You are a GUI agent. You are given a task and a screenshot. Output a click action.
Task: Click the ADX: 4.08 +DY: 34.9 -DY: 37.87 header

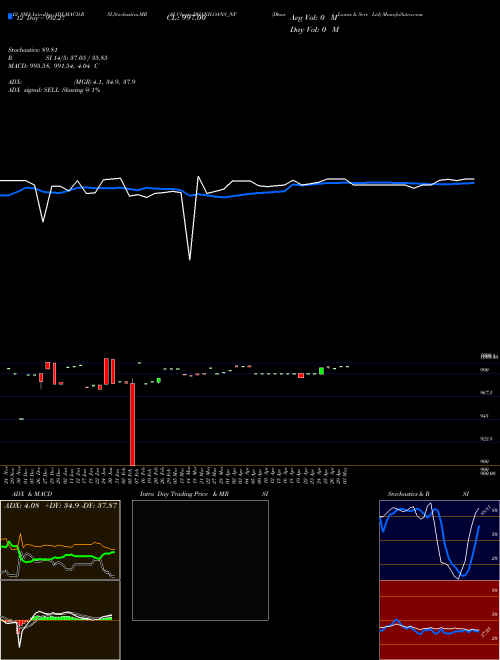(60, 505)
